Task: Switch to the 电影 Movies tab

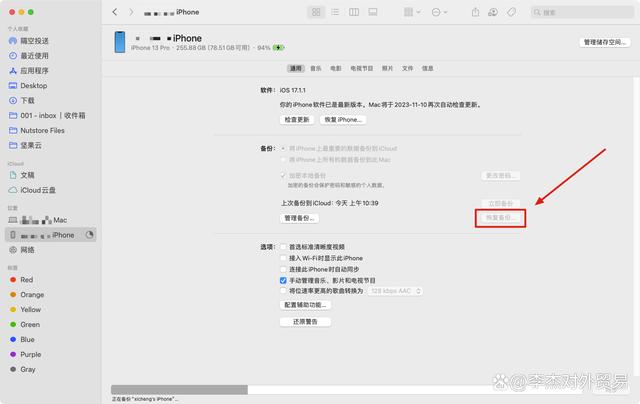Action: pos(336,68)
